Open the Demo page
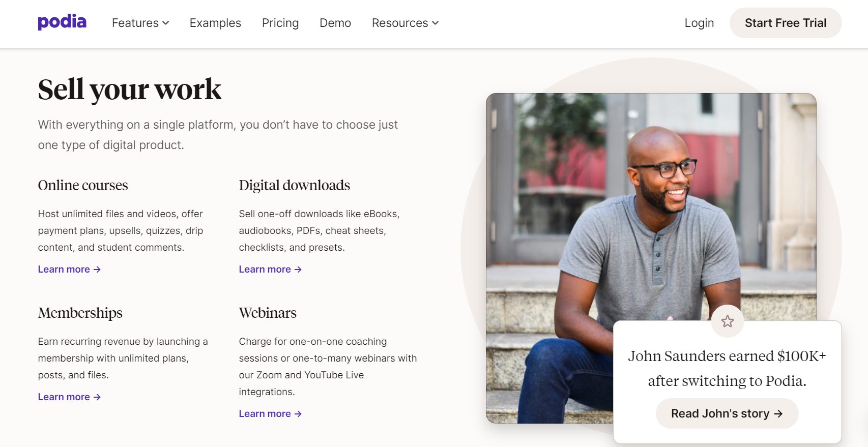The image size is (868, 447). [x=335, y=23]
